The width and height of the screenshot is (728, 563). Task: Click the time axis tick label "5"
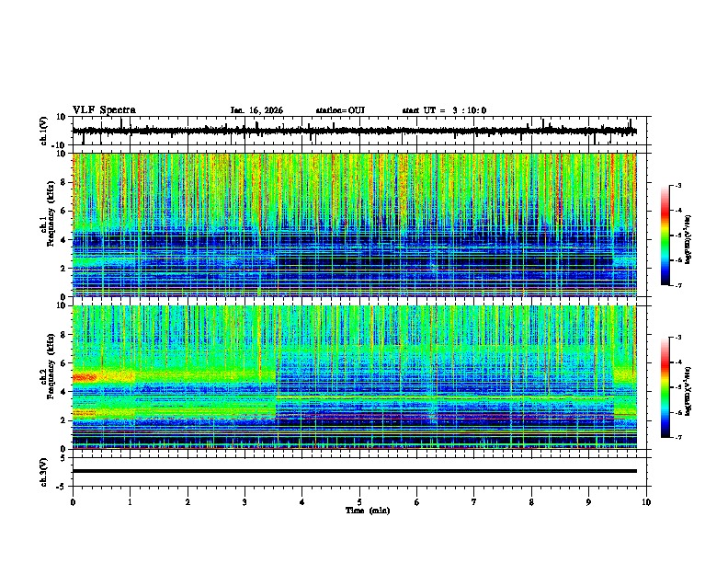pyautogui.click(x=359, y=502)
